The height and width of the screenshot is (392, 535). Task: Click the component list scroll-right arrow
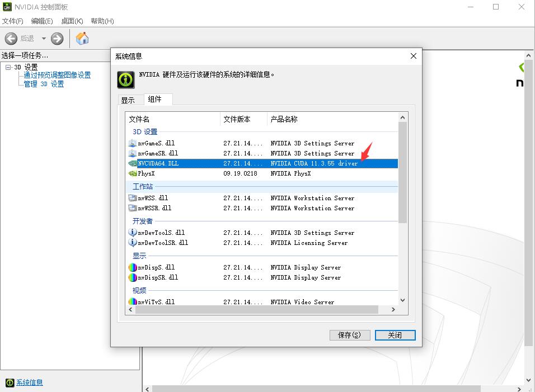point(393,309)
